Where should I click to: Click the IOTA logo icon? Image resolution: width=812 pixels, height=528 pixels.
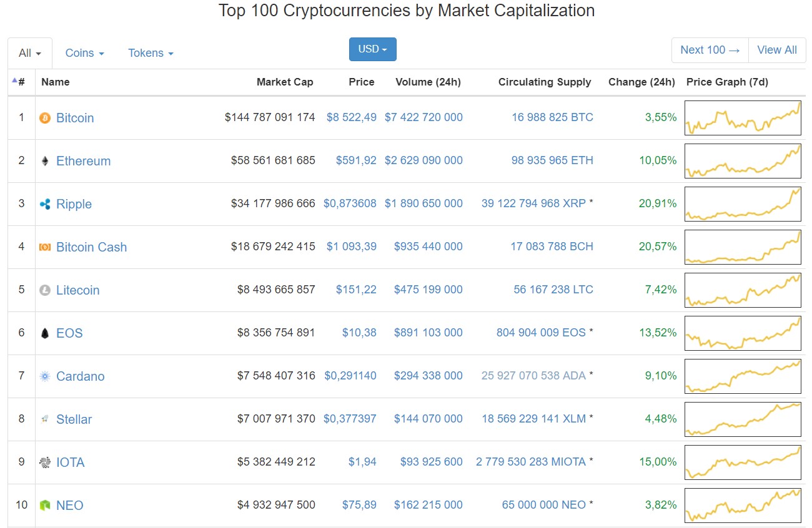(x=45, y=462)
